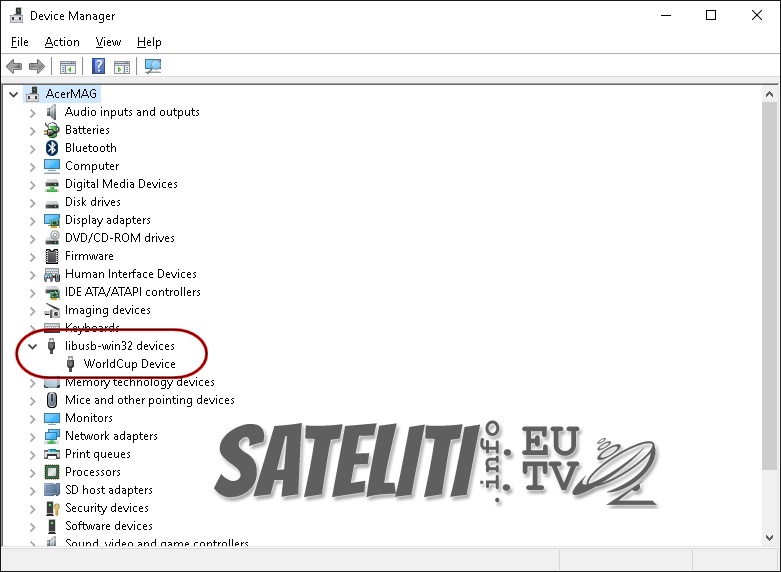781x572 pixels.
Task: Click the Computer category monitor icon
Action: tap(52, 166)
